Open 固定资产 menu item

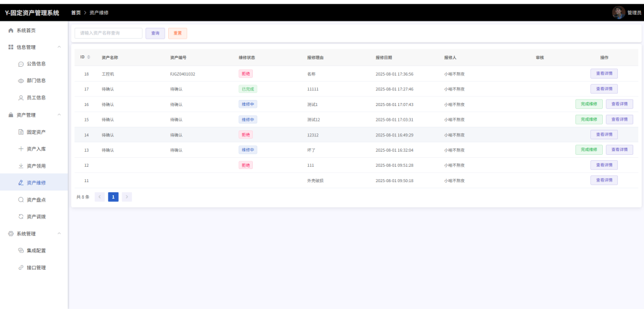point(33,132)
